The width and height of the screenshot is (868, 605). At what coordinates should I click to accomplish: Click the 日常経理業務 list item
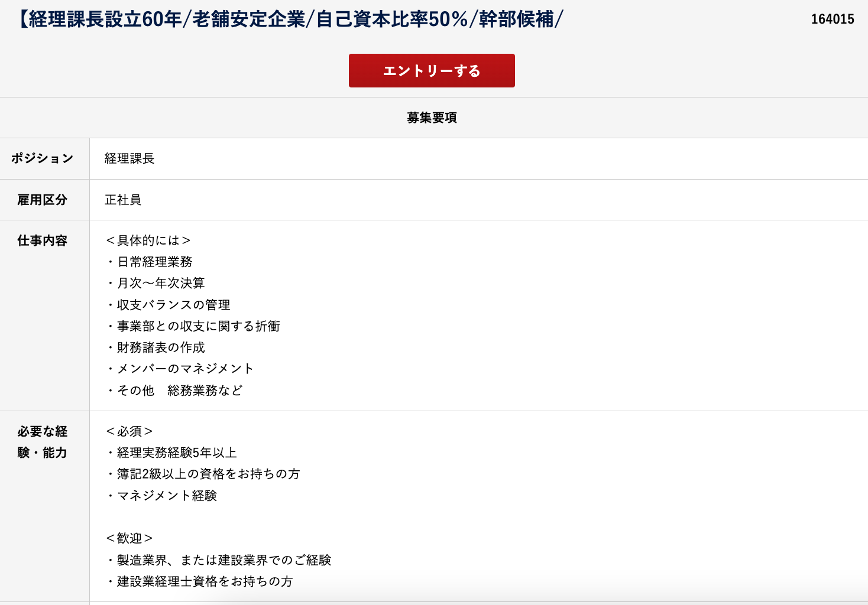coord(155,262)
